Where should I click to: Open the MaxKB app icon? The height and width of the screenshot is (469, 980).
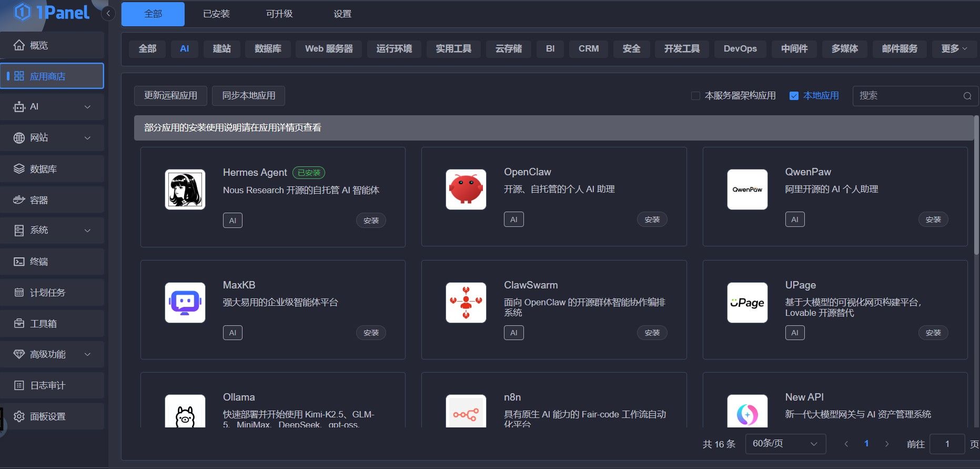pos(185,303)
